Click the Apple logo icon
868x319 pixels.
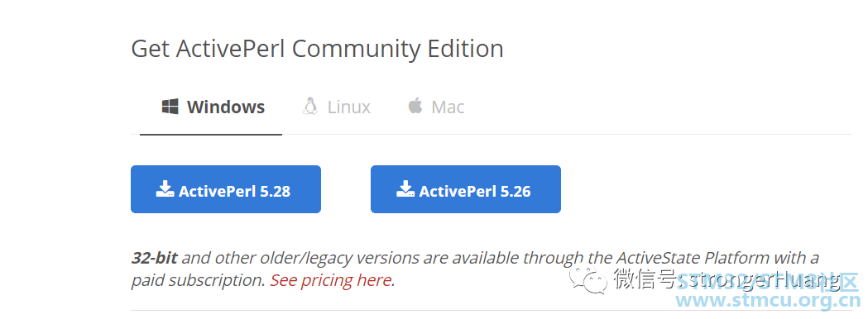(415, 106)
